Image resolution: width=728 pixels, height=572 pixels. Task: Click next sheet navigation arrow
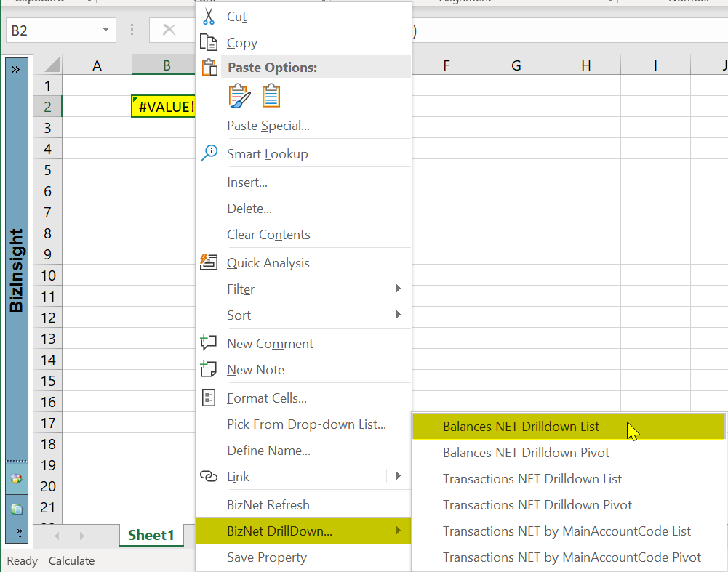81,536
